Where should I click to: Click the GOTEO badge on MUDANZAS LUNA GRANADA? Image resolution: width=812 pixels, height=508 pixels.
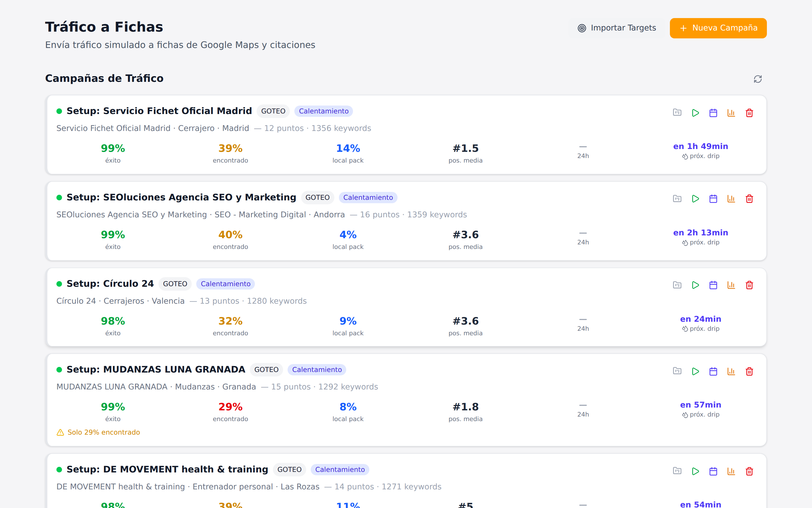pos(266,370)
